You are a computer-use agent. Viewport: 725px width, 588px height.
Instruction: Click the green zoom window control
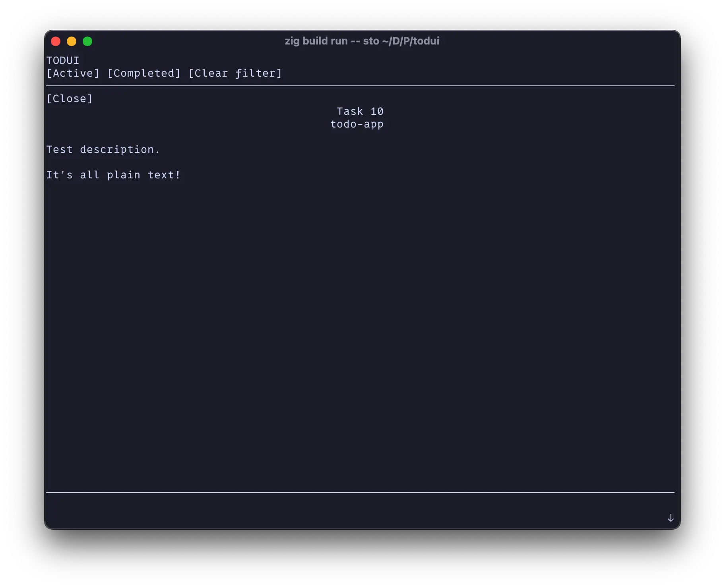pyautogui.click(x=87, y=41)
